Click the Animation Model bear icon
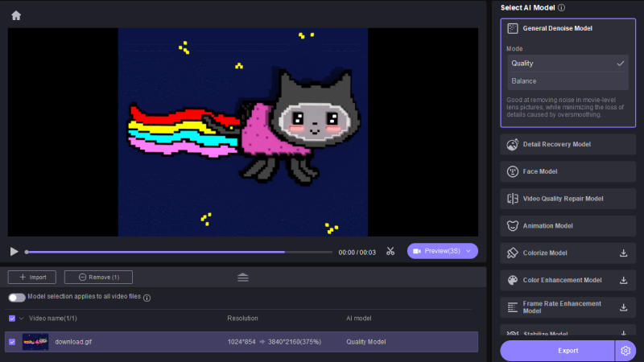The image size is (644, 362). pyautogui.click(x=513, y=226)
